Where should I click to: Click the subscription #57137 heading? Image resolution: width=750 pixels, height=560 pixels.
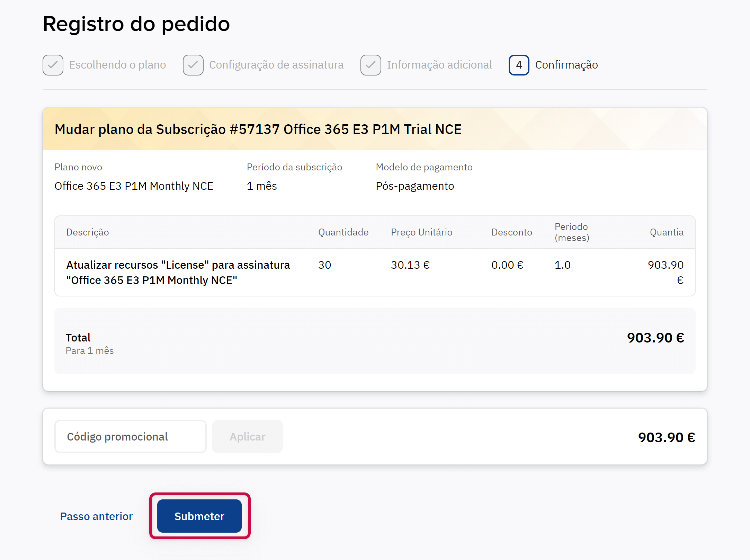(258, 129)
